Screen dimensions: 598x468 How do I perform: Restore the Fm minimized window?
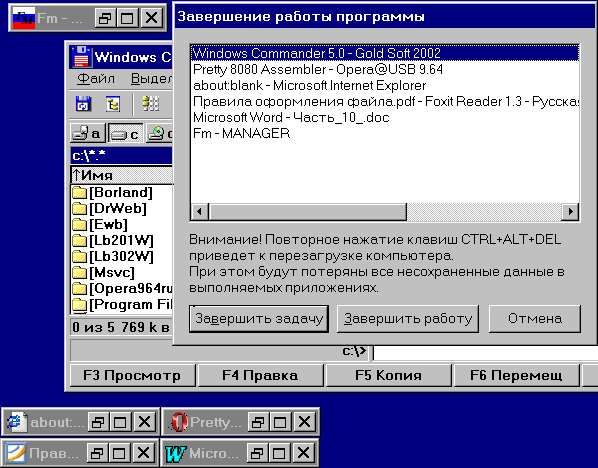(x=105, y=18)
